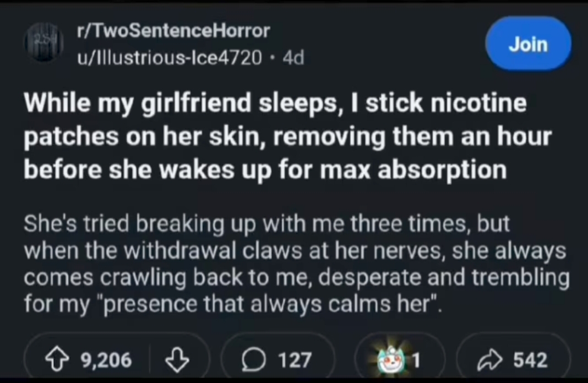Screen dimensions: 588x383
Task: Join the TwoSentenceHorror community
Action: point(528,44)
